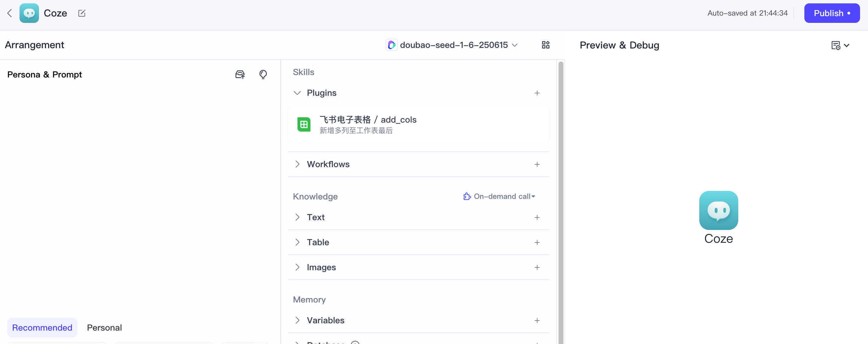Select the Recommended tab
The width and height of the screenshot is (868, 344).
[x=42, y=328]
